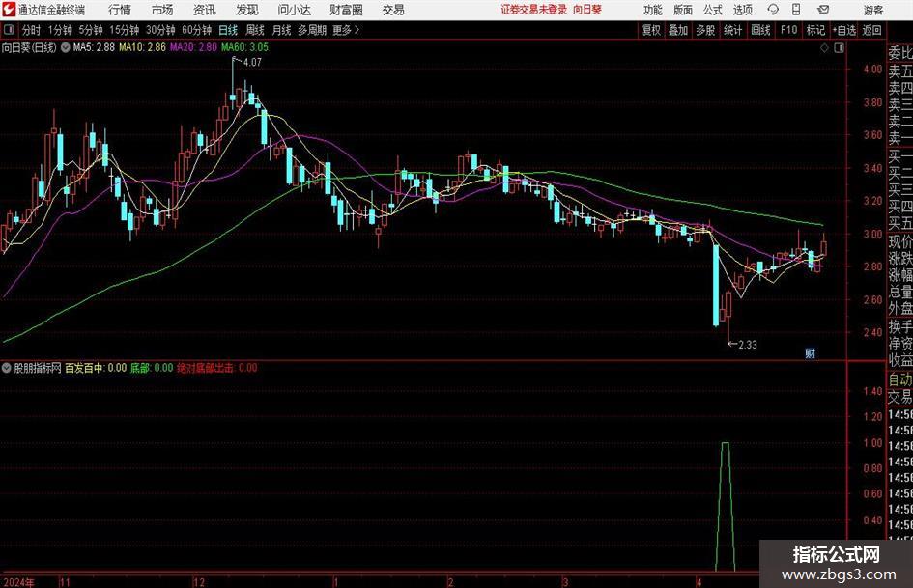Click the 统计 button
This screenshot has height=588, width=913.
coord(732,30)
